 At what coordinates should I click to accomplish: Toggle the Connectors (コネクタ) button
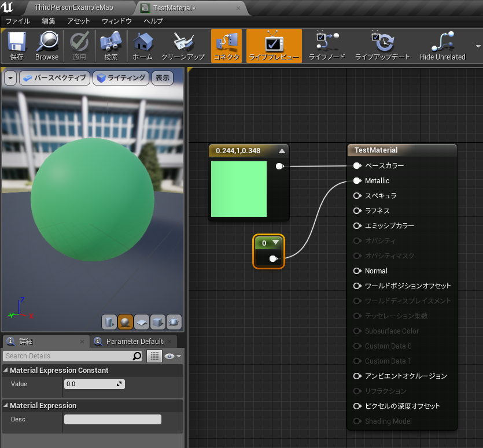coord(226,46)
